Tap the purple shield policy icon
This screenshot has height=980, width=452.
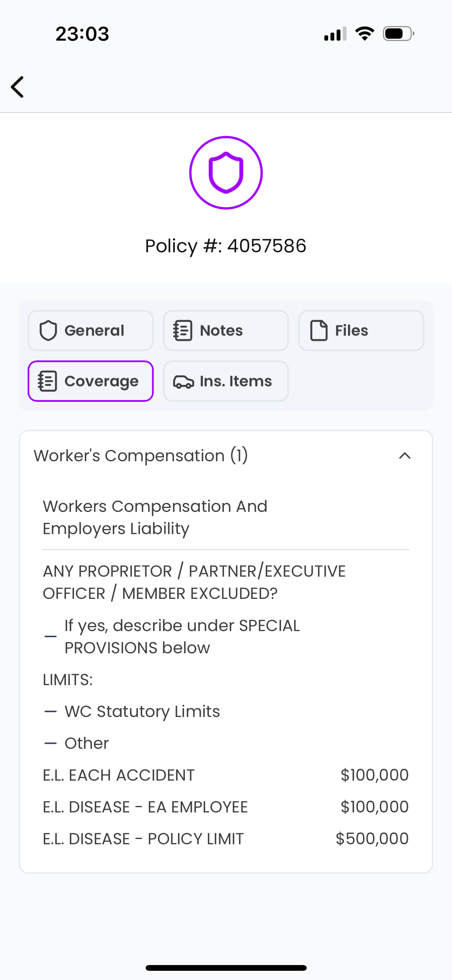click(x=226, y=173)
